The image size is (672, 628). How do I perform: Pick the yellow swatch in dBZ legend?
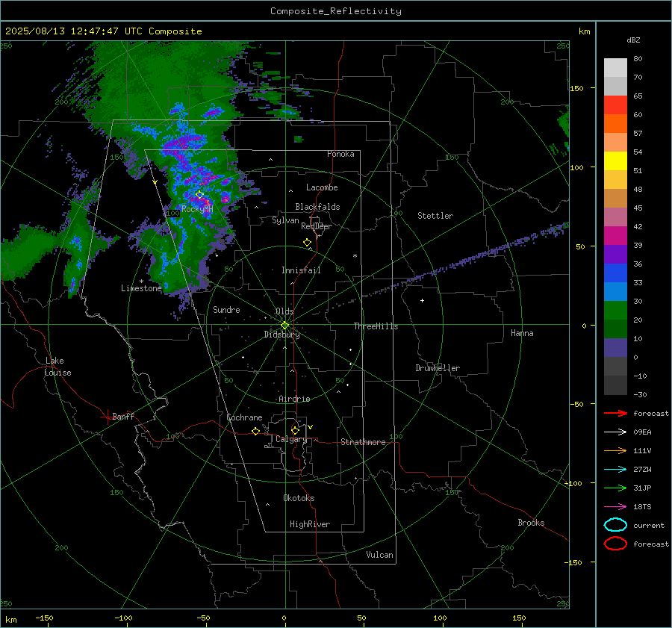615,161
